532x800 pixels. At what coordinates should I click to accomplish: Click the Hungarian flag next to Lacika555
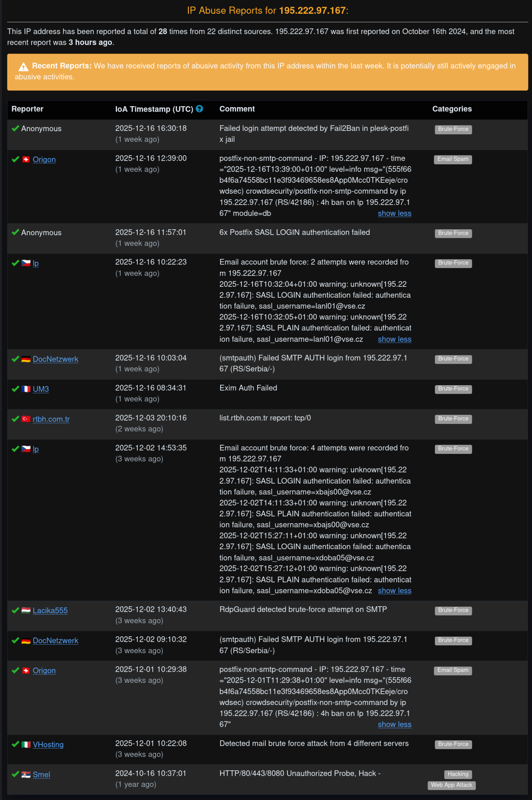point(26,611)
